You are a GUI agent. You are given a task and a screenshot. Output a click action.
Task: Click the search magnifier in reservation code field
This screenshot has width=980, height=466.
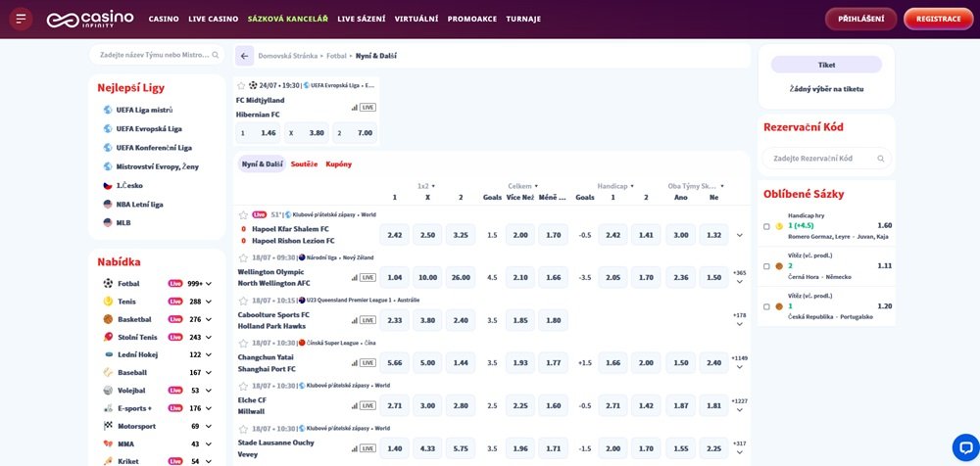coord(881,158)
